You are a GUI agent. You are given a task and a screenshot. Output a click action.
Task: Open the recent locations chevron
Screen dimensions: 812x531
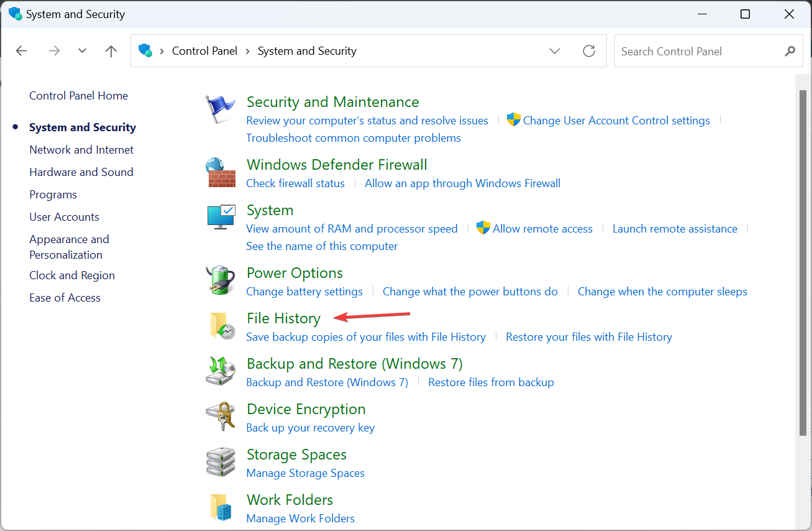coord(82,51)
